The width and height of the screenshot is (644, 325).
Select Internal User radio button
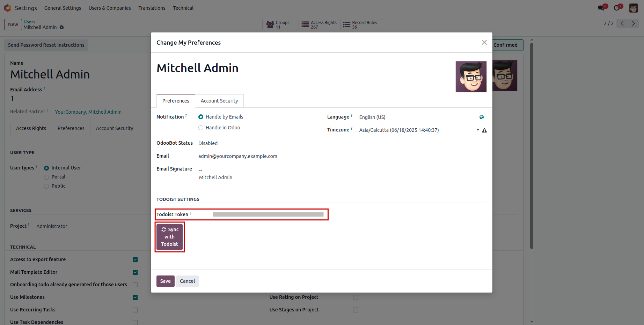pyautogui.click(x=46, y=168)
